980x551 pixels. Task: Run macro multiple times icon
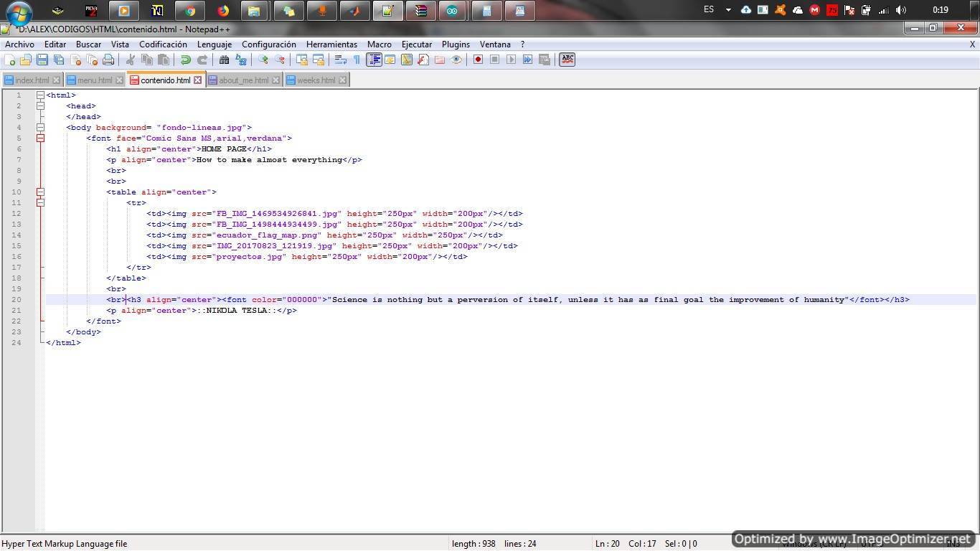(527, 60)
